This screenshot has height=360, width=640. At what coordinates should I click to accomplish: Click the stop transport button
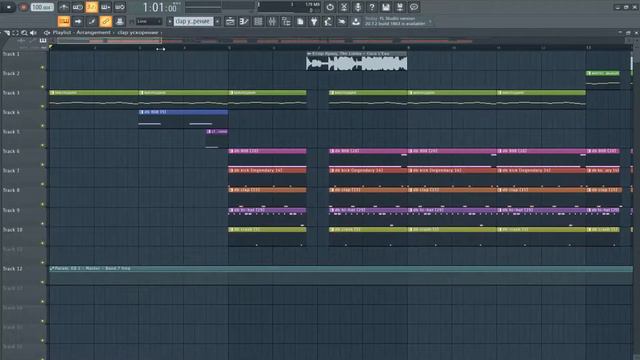[8, 7]
